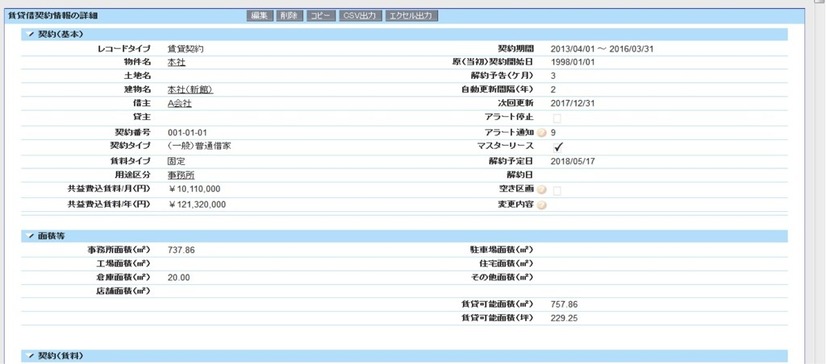Collapse the 契約(基本) section
826x364 pixels.
point(30,35)
